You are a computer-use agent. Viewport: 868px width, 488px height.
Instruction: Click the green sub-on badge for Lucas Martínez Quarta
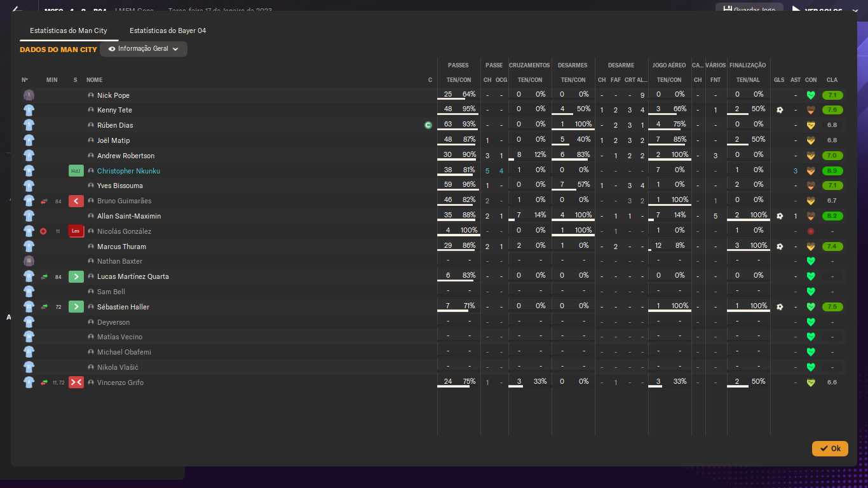(76, 276)
